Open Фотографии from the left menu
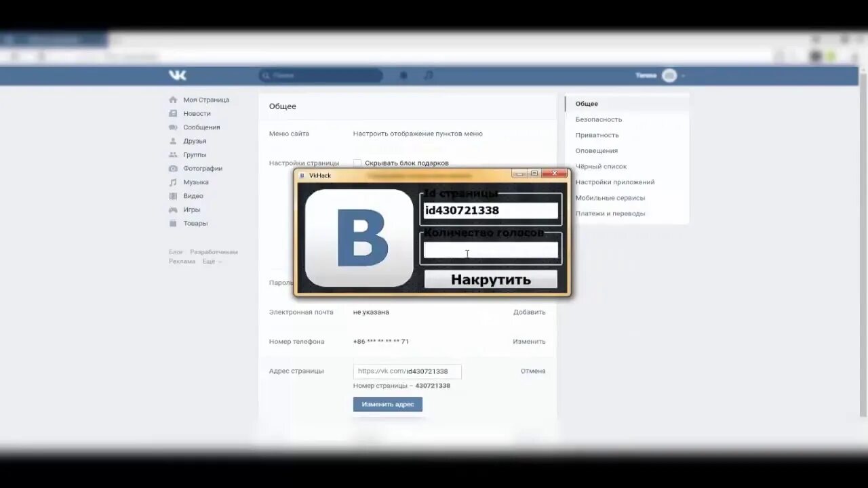Image resolution: width=868 pixels, height=488 pixels. tap(203, 168)
